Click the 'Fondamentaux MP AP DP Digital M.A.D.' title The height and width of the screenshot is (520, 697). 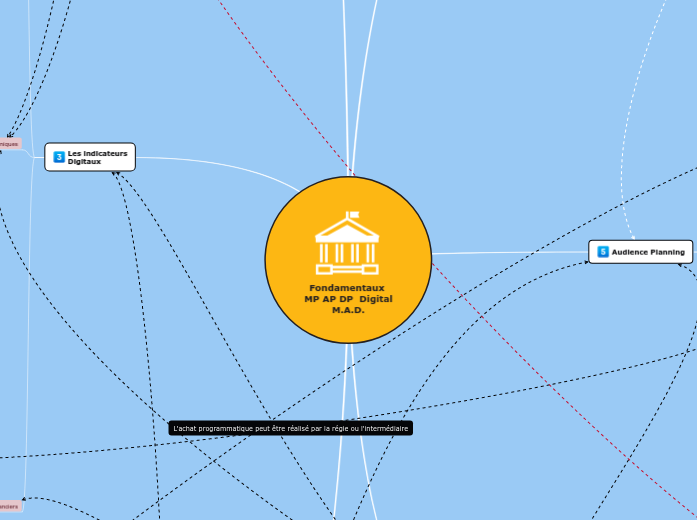coord(348,299)
